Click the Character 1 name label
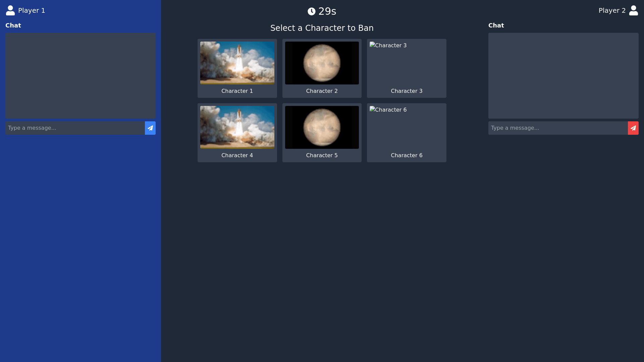The width and height of the screenshot is (644, 362). [237, 91]
